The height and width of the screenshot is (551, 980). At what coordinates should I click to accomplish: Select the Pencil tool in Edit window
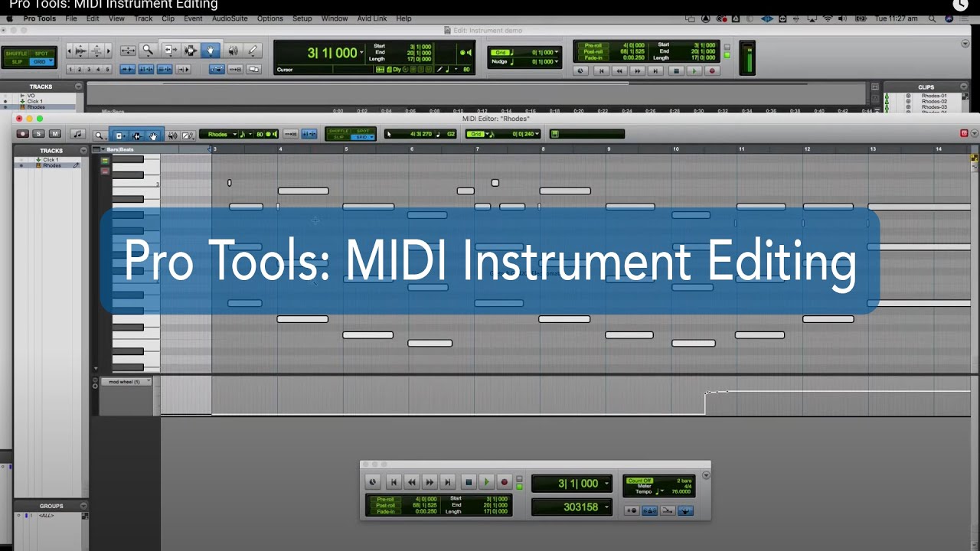(x=253, y=51)
